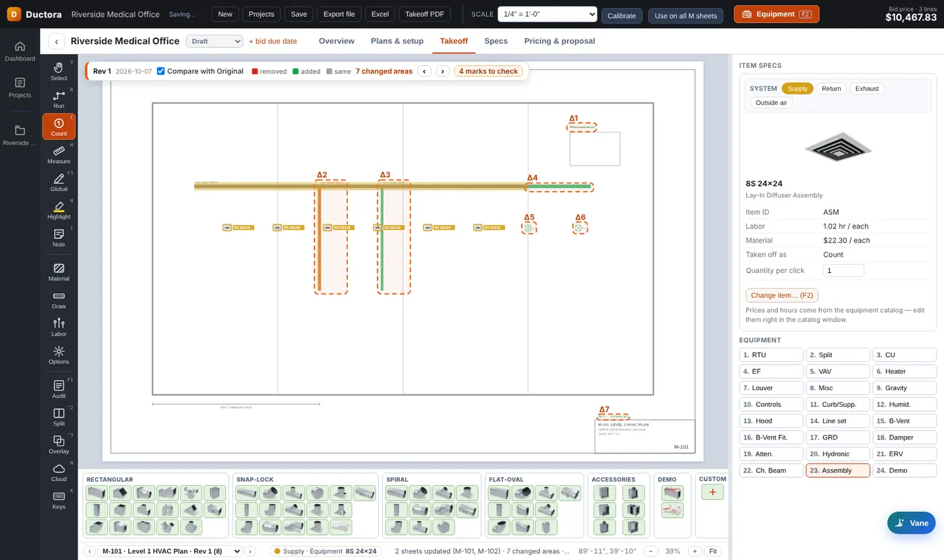Set system to Outside air
The width and height of the screenshot is (944, 560).
771,102
